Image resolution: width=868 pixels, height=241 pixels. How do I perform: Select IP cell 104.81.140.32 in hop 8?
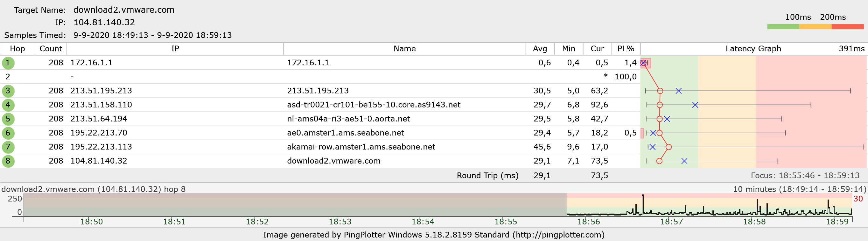(x=99, y=161)
